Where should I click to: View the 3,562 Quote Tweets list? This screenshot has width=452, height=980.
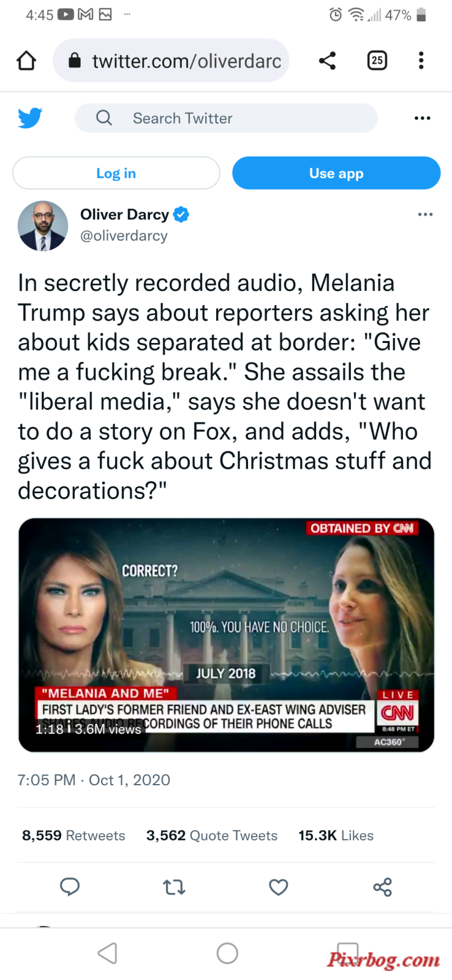(212, 835)
